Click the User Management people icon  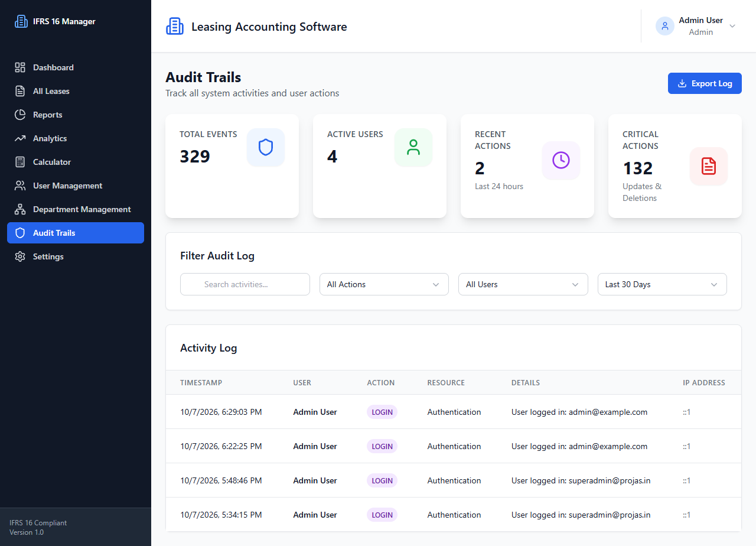20,186
